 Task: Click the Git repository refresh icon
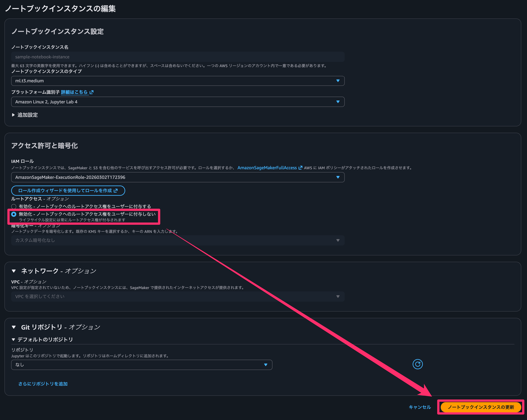coord(417,364)
